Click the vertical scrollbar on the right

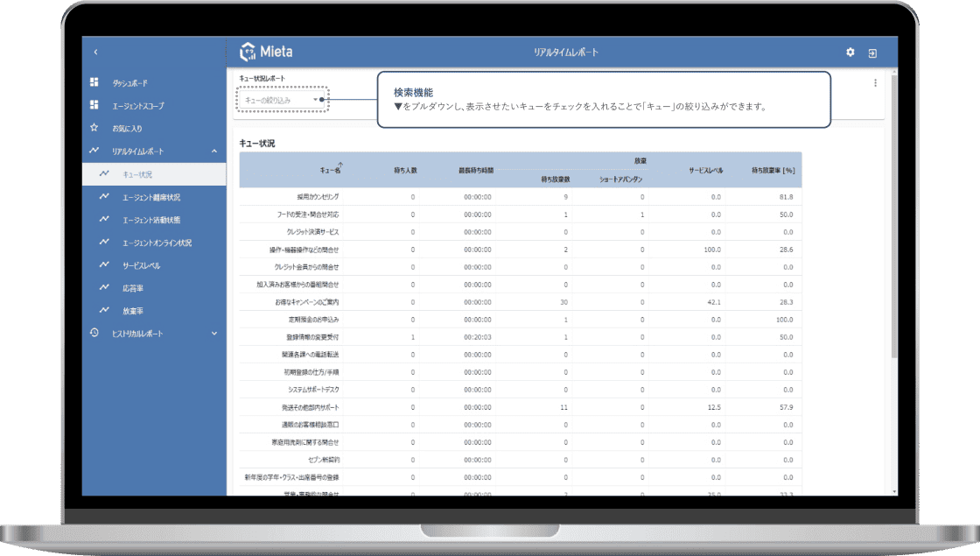point(892,219)
